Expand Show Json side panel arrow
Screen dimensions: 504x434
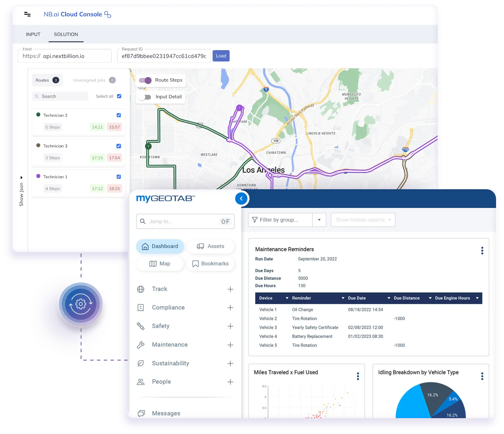coord(21,178)
